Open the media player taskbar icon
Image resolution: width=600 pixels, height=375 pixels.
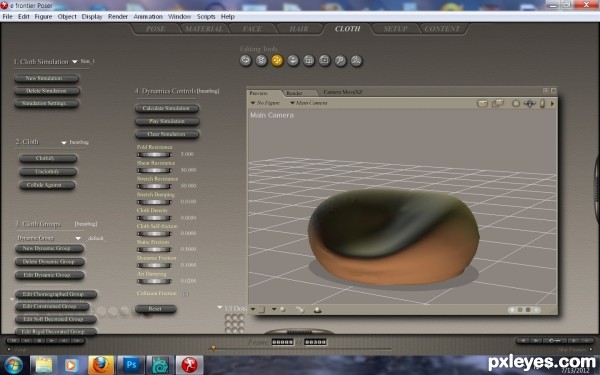[72, 365]
